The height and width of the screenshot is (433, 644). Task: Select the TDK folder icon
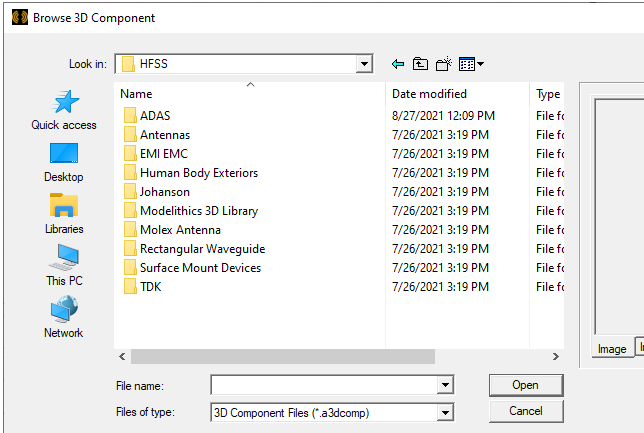[130, 286]
